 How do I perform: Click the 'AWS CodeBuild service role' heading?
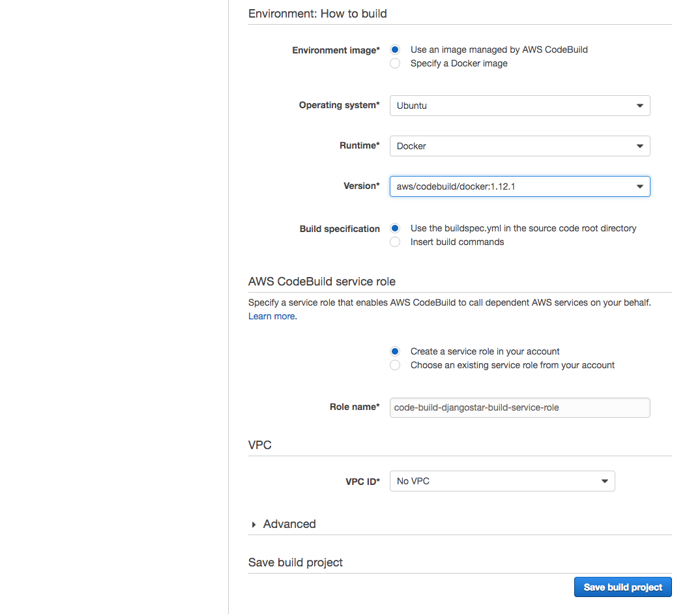[x=322, y=282]
